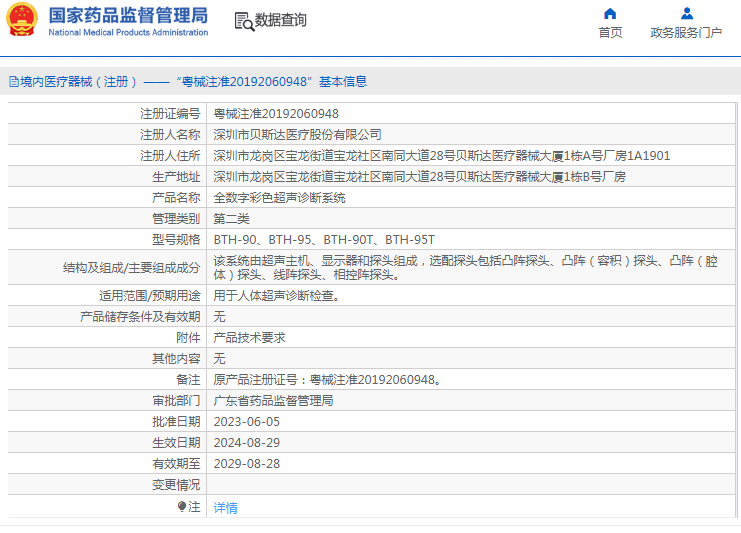This screenshot has height=533, width=741.
Task: Select registration number 粤械注准20192060948 value
Action: point(276,114)
